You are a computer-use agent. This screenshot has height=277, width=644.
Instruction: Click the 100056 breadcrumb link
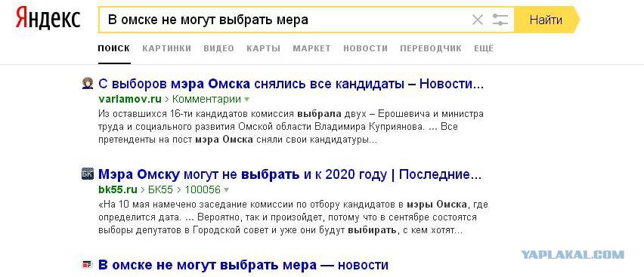point(203,189)
